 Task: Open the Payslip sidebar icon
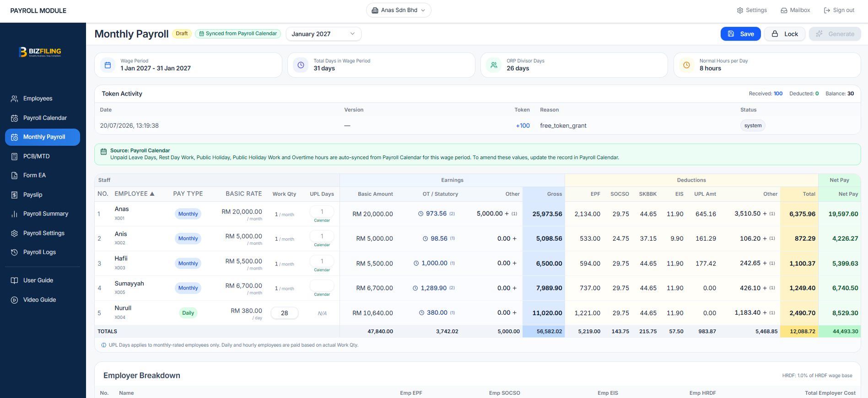click(x=15, y=195)
